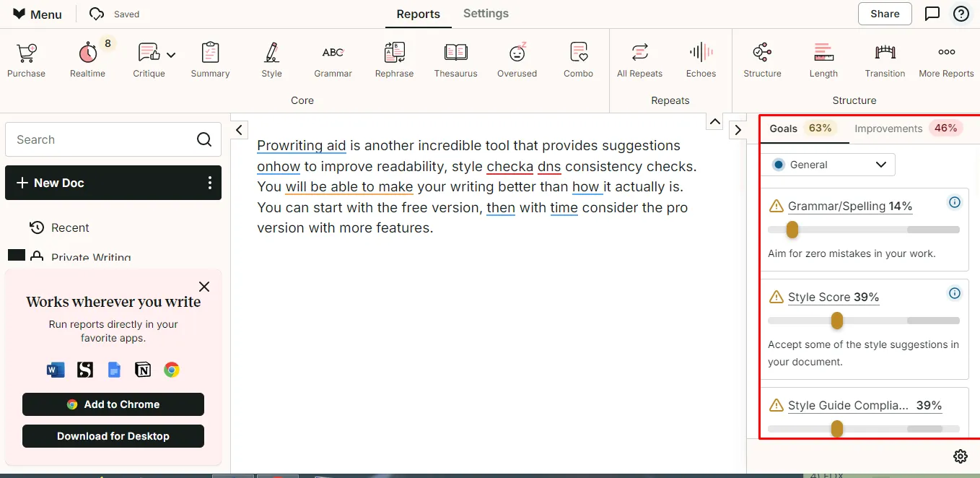
Task: Open Grammar/Spelling 14% goal link
Action: point(850,206)
